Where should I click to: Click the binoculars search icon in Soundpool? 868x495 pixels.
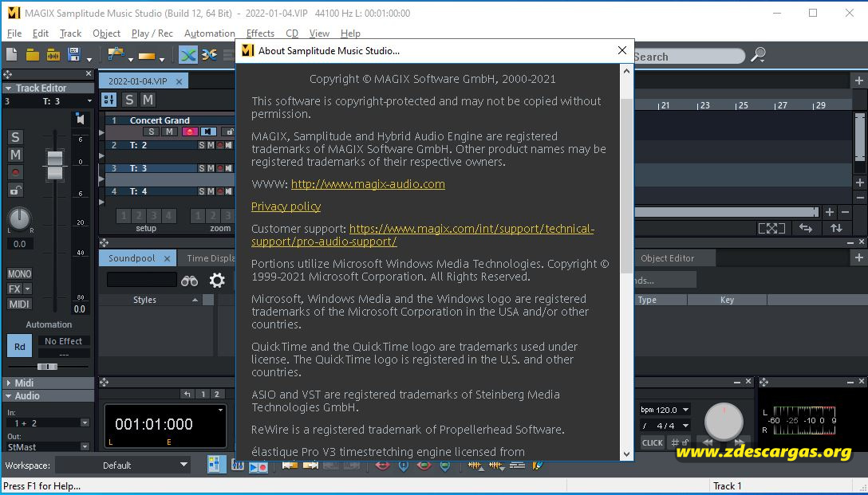(189, 281)
